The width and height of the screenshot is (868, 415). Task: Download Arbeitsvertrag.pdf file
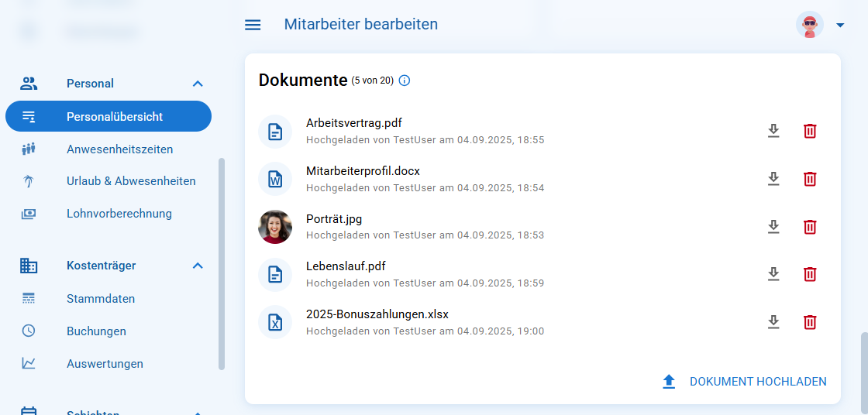coord(773,131)
